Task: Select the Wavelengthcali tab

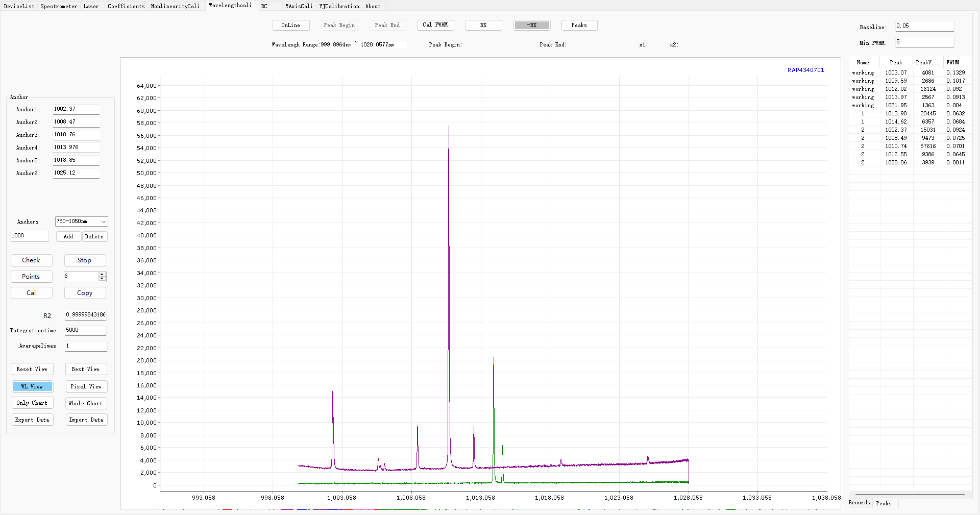Action: [231, 6]
